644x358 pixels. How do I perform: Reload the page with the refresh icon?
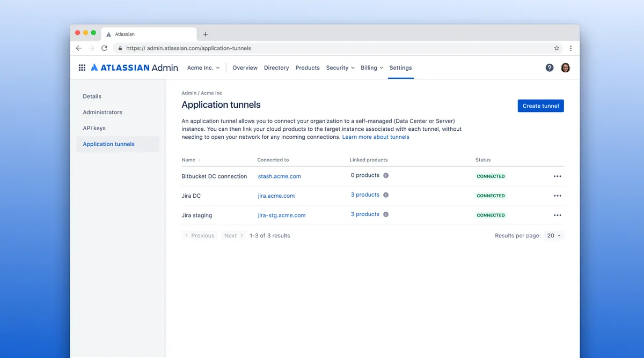click(104, 48)
